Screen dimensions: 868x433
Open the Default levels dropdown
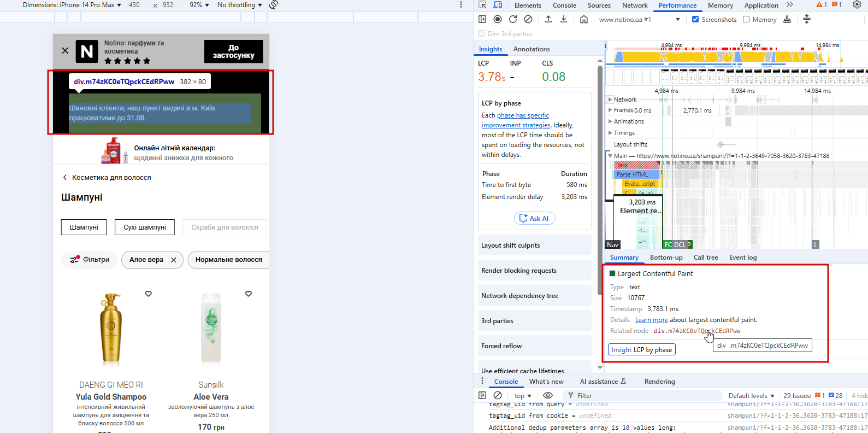tap(752, 395)
